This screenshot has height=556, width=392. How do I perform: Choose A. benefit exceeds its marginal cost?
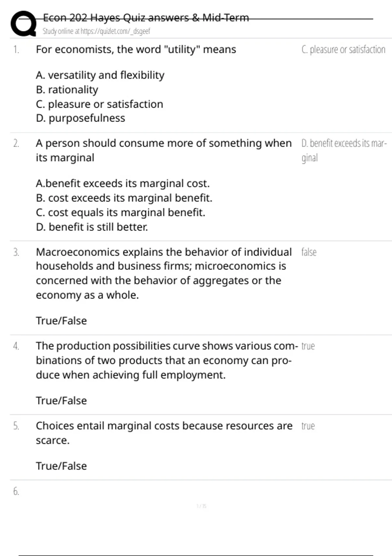123,183
